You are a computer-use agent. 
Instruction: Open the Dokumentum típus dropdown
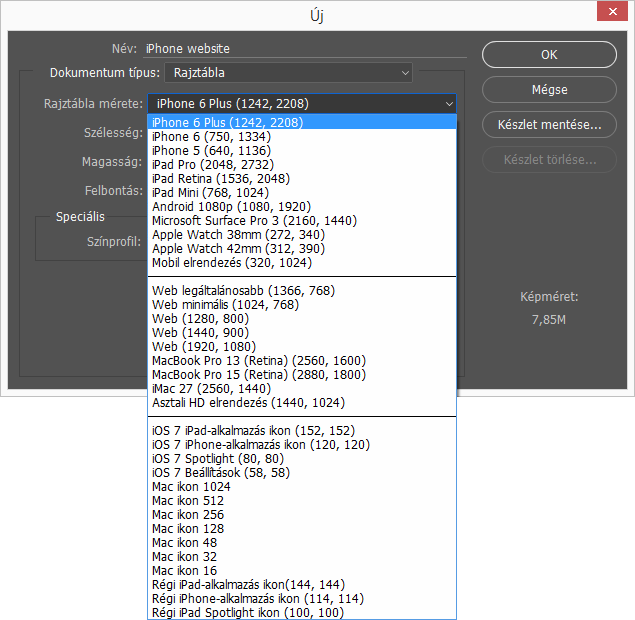(x=288, y=73)
